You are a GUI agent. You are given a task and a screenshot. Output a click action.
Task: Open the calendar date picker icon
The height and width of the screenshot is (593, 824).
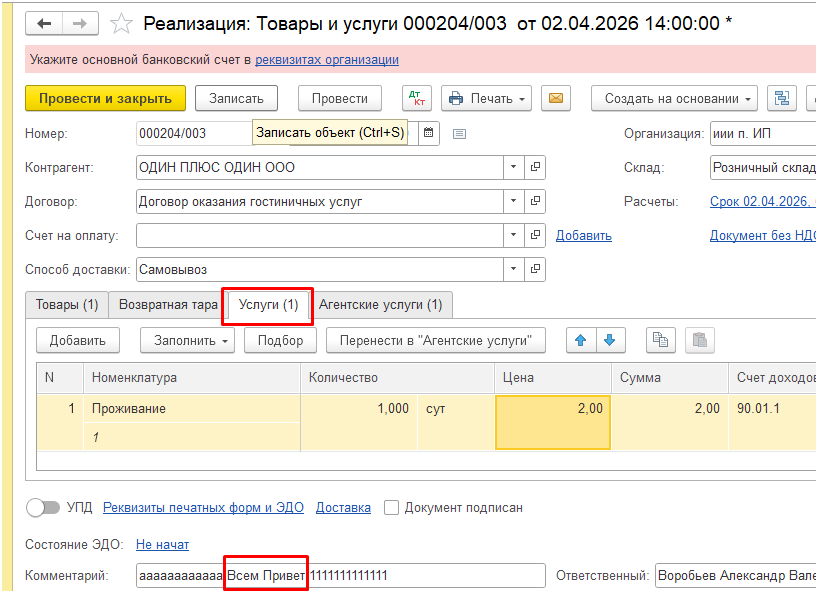428,133
